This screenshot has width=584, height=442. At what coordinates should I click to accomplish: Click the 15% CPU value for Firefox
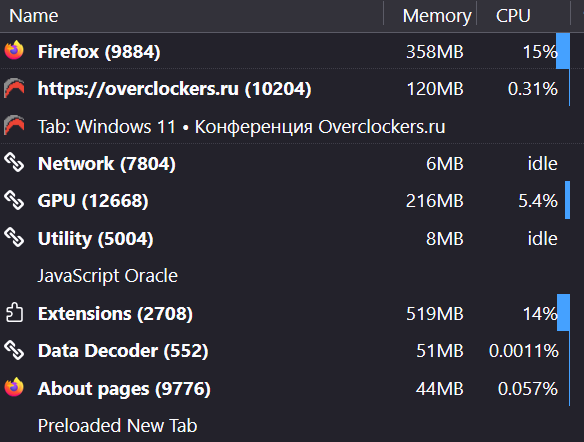click(x=540, y=52)
